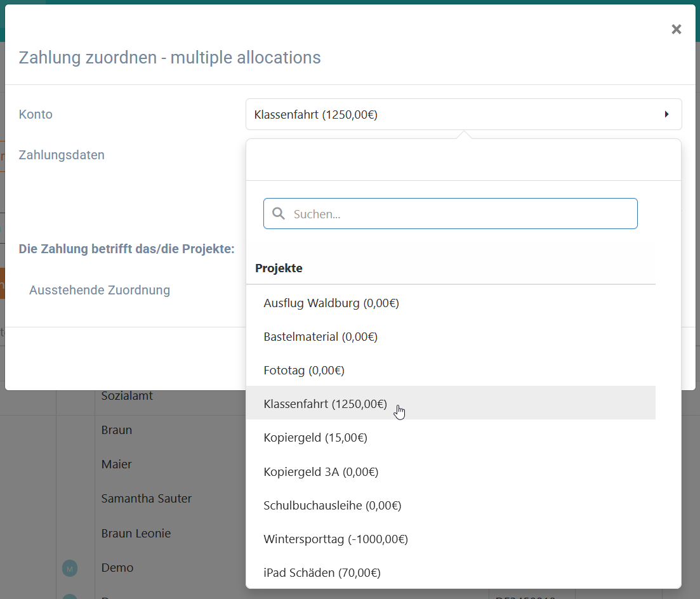
Task: Click Braun Leonie in background table
Action: click(x=136, y=534)
